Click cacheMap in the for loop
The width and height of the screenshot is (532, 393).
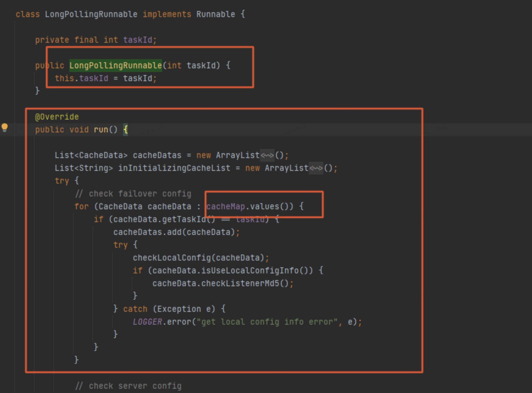click(225, 207)
